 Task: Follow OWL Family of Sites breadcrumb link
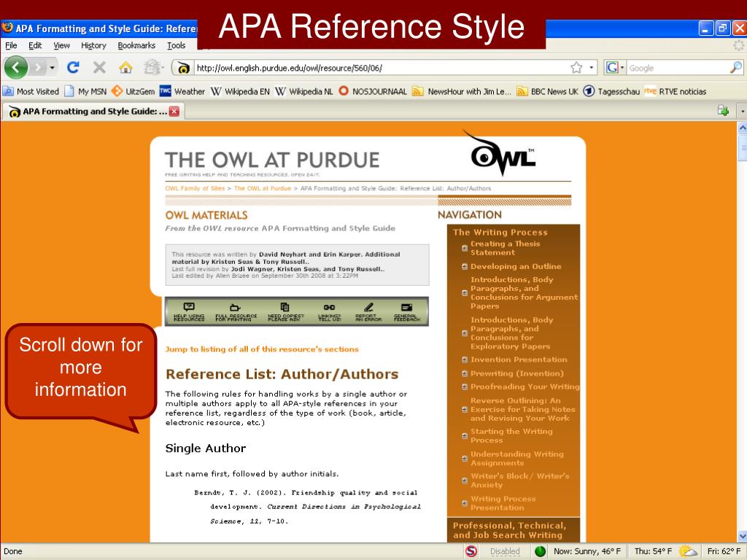point(195,189)
